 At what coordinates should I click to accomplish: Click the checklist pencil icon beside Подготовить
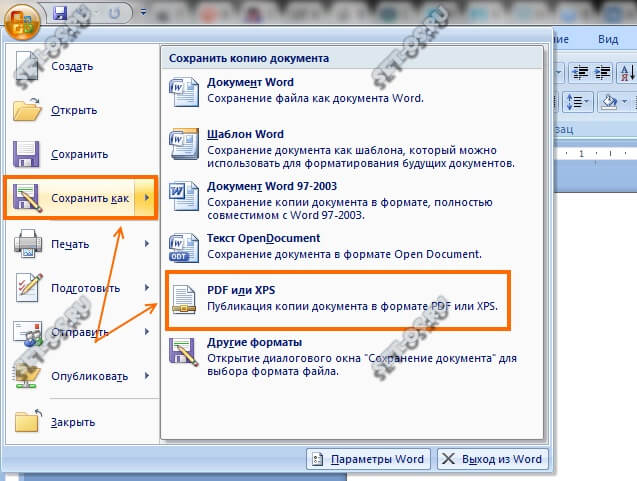coord(28,287)
